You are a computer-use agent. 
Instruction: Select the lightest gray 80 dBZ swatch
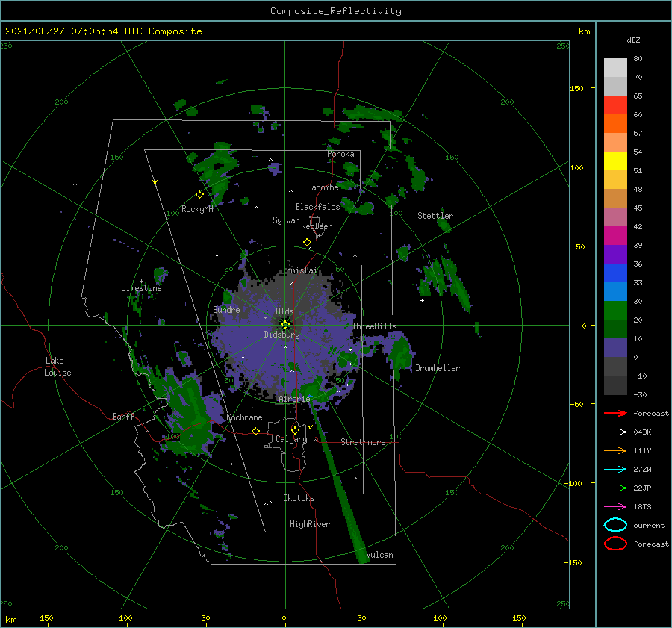pyautogui.click(x=615, y=67)
